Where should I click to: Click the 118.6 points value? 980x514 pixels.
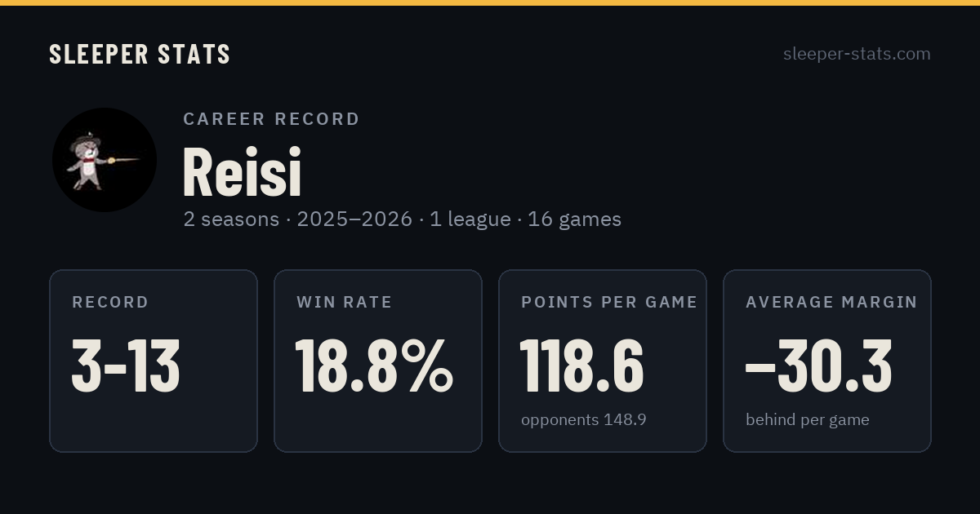[582, 366]
